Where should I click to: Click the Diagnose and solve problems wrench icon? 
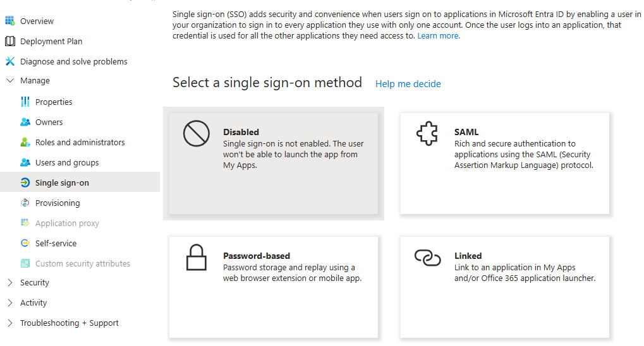[9, 61]
